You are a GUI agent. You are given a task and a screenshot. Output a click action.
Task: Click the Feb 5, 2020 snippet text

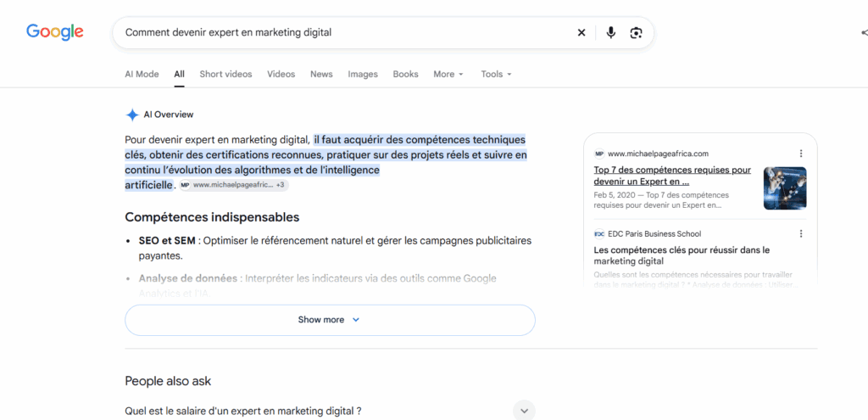(x=661, y=200)
